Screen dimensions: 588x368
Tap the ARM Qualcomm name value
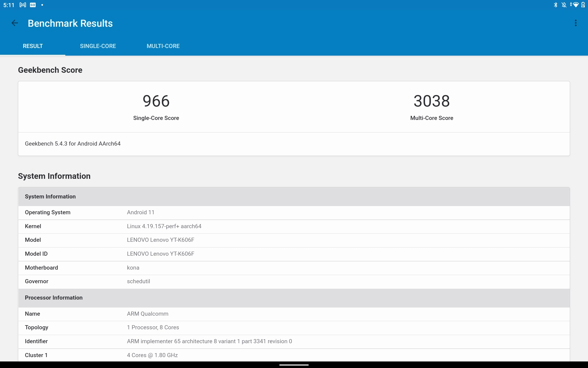(x=148, y=314)
